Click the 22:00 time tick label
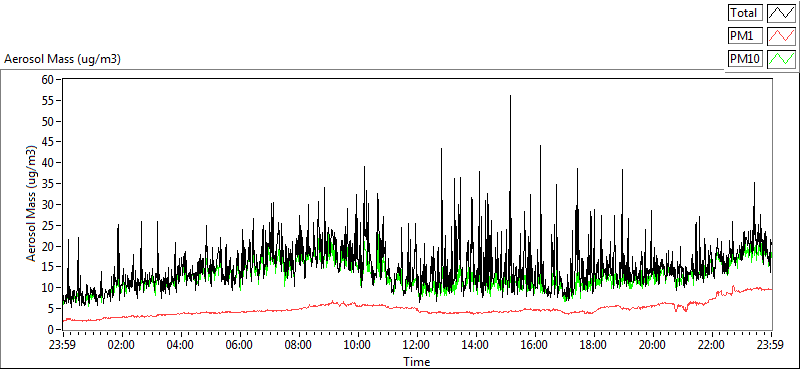Viewport: 800px width, 369px height. pos(712,345)
